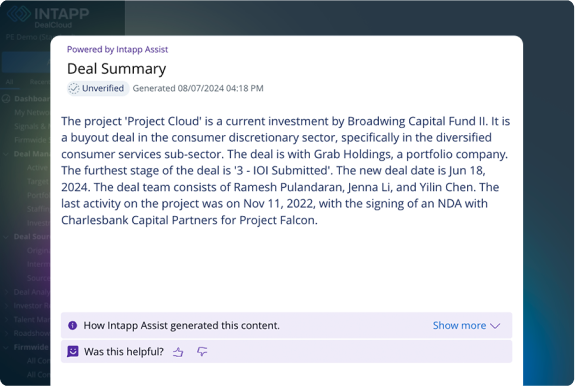Toggle the Unverified status badge
The image size is (575, 386).
click(x=98, y=88)
